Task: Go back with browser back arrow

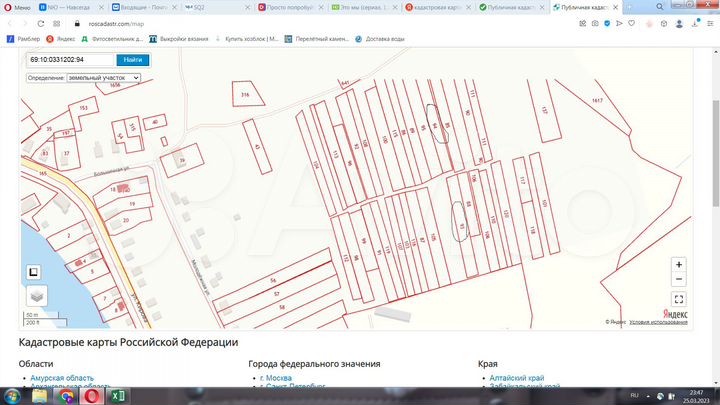Action: pos(10,23)
